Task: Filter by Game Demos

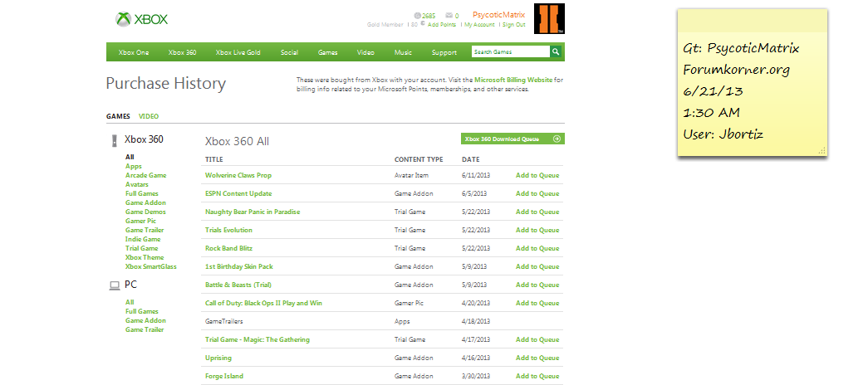Action: (x=145, y=212)
